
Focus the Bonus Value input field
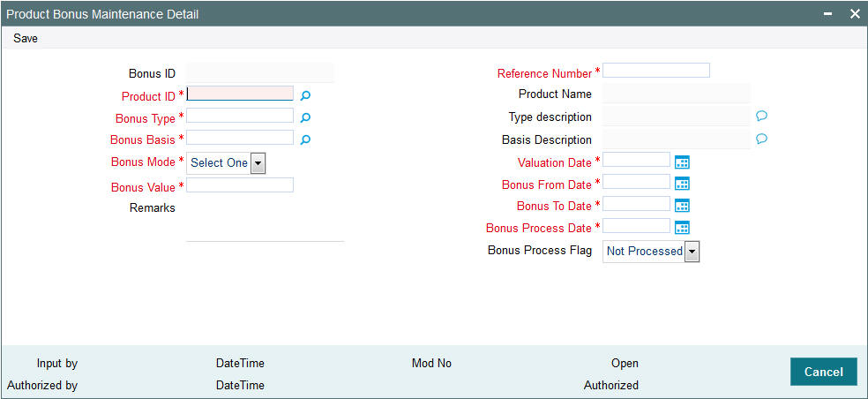pyautogui.click(x=240, y=185)
